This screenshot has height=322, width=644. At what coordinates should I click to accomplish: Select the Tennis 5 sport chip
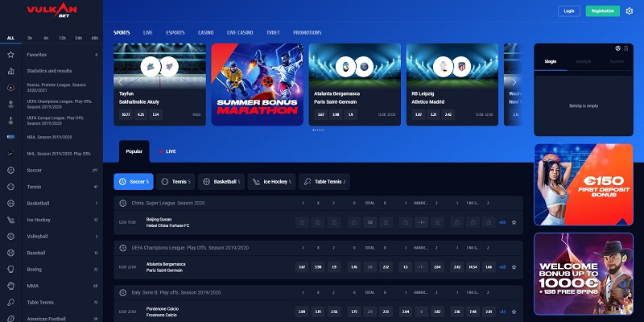point(175,182)
